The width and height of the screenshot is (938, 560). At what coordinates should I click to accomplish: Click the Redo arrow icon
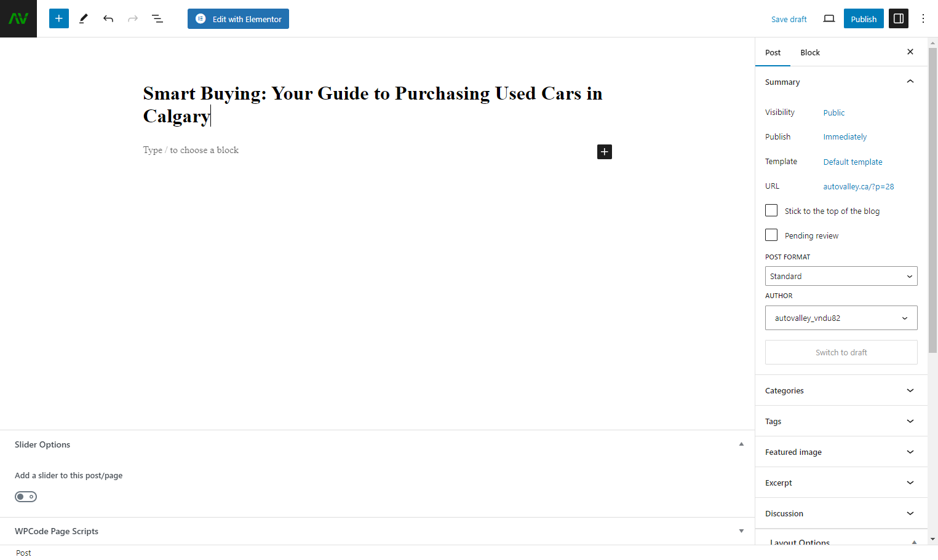coord(133,18)
